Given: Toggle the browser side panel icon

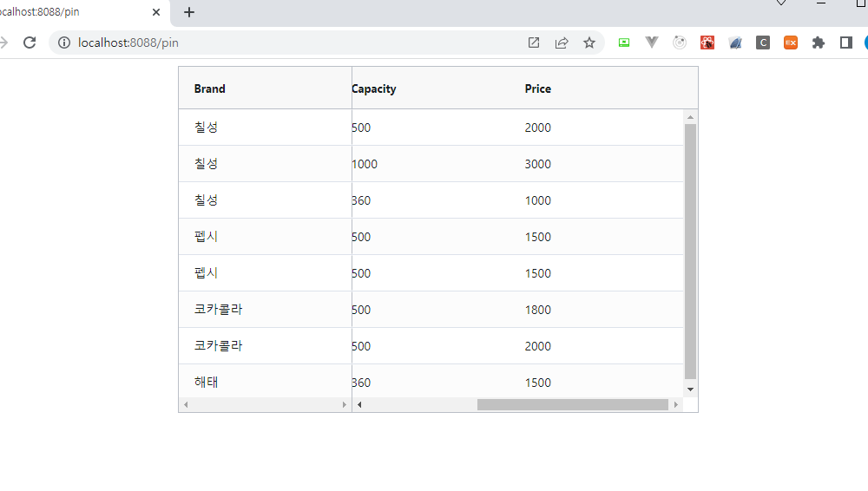Looking at the screenshot, I should 845,43.
